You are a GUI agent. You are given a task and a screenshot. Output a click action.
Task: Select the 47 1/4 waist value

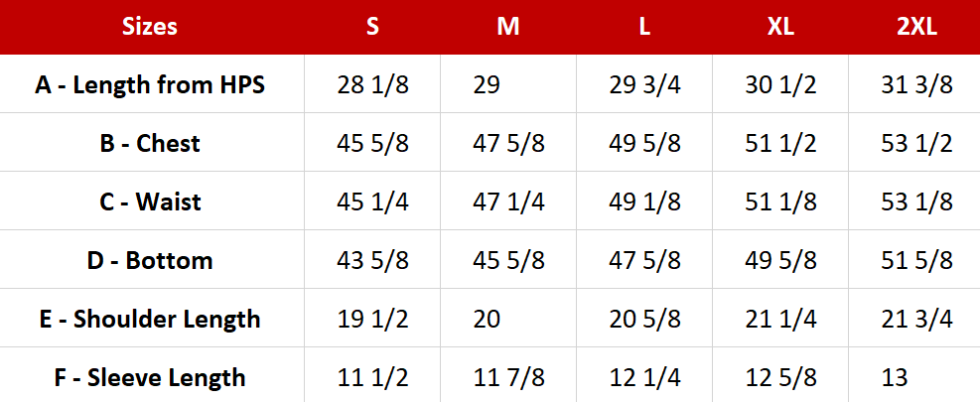pyautogui.click(x=509, y=201)
